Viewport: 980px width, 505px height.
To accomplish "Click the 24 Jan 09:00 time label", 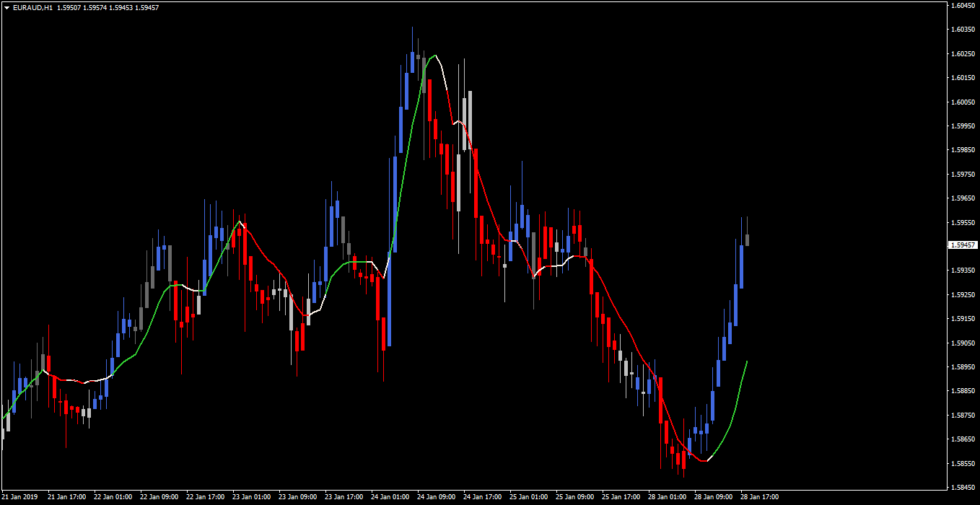I will point(437,497).
